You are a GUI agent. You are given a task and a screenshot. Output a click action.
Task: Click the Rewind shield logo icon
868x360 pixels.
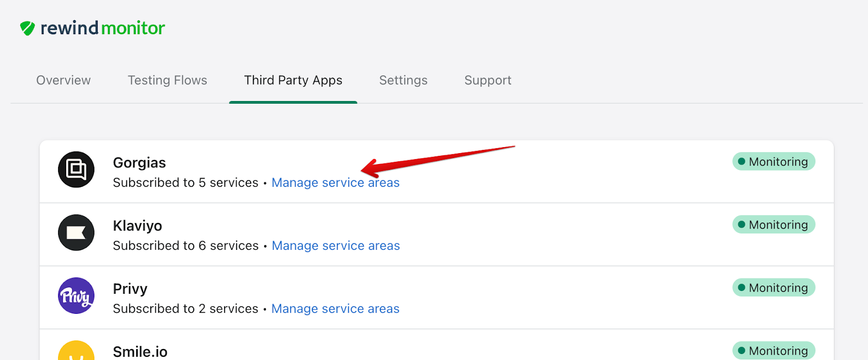click(27, 28)
